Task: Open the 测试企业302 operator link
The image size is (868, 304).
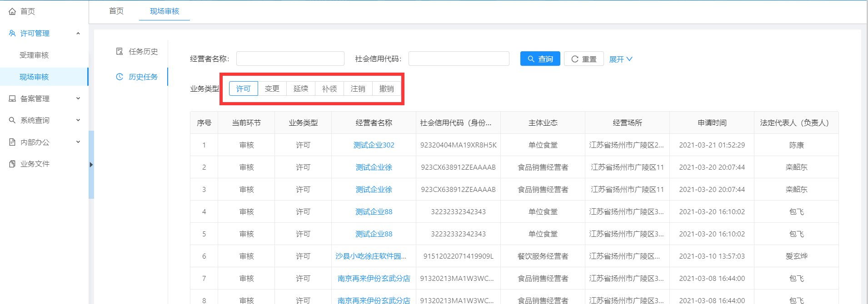Action: point(374,145)
